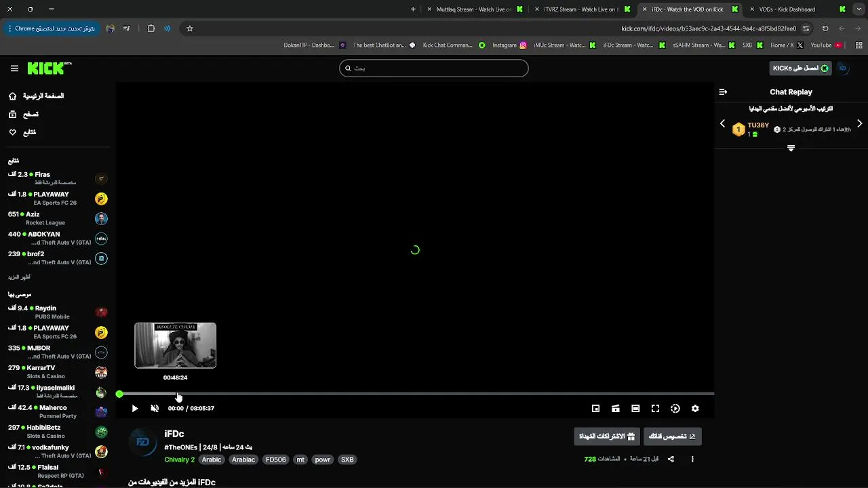The image size is (868, 488).
Task: Click the progress bar seek handle
Action: coord(119,394)
